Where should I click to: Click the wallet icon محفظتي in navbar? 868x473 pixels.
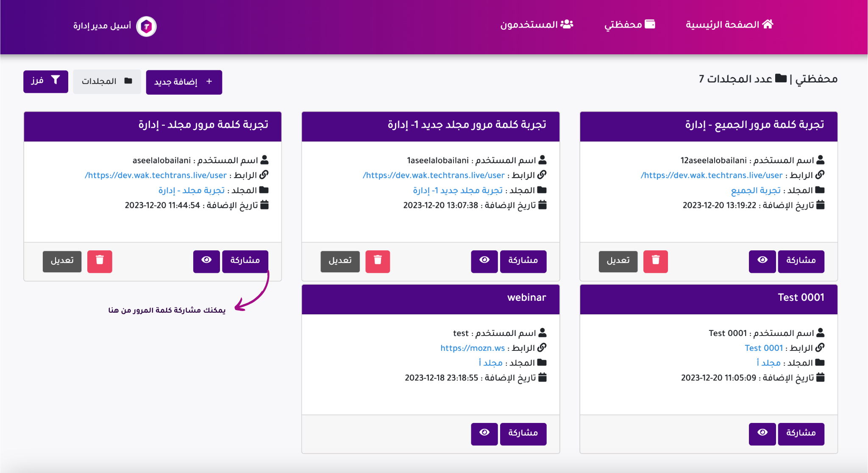click(x=650, y=24)
